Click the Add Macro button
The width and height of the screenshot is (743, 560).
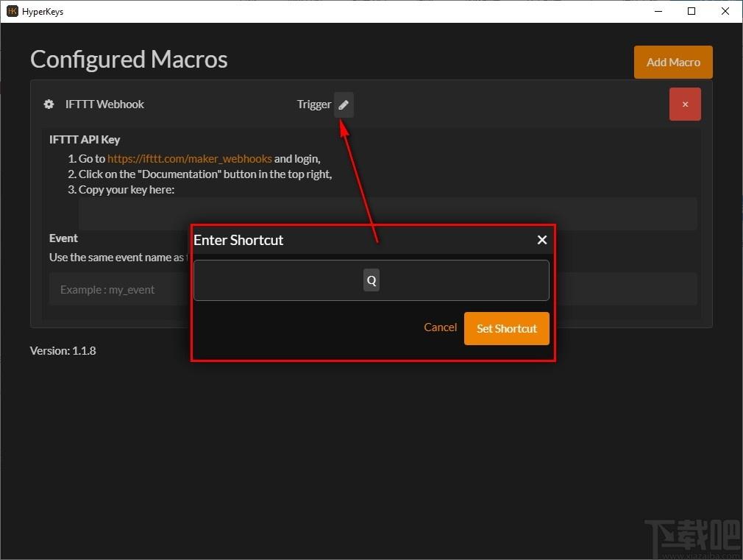point(673,62)
